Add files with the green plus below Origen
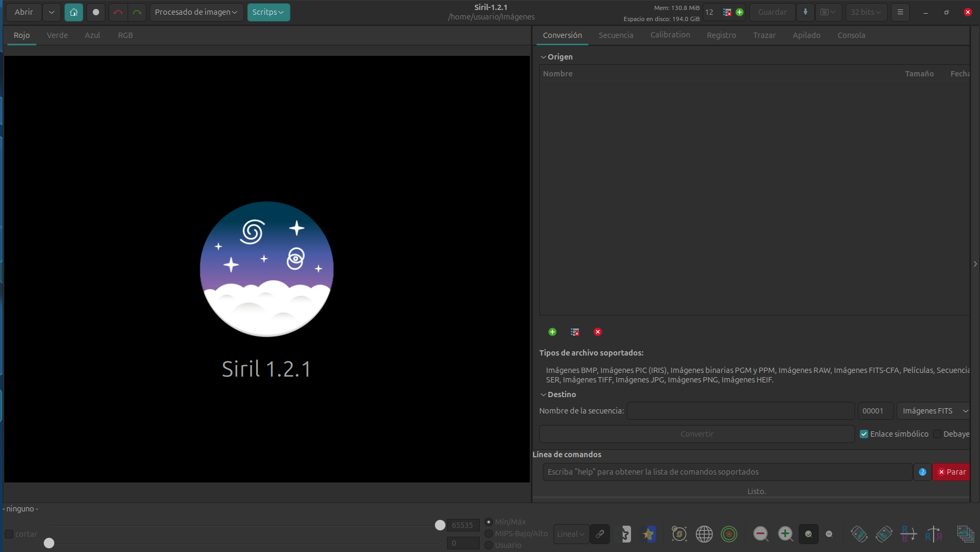This screenshot has height=552, width=980. 552,332
